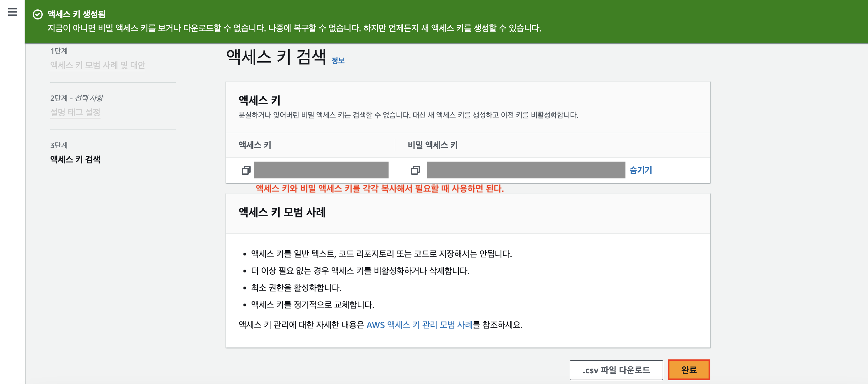
Task: Select step 3 액세스 키 검색
Action: point(75,159)
